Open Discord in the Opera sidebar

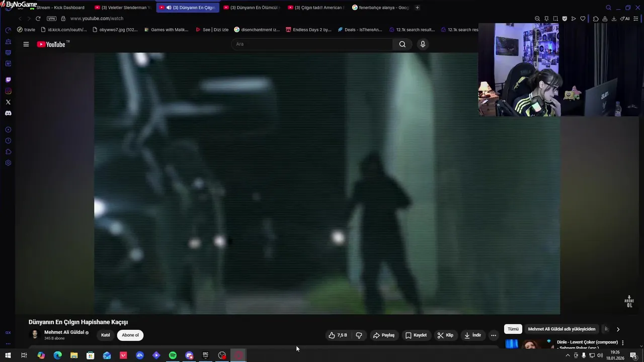[8, 113]
